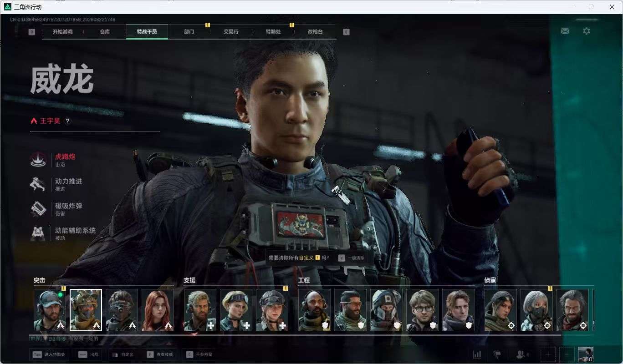Screen dimensions: 623x364
Task: Click 查看技能 view skills button
Action: 160,354
